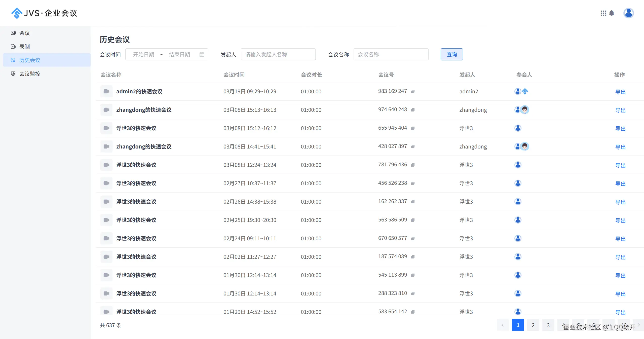Export the admin2的快速会议 record
The height and width of the screenshot is (339, 644).
[620, 92]
